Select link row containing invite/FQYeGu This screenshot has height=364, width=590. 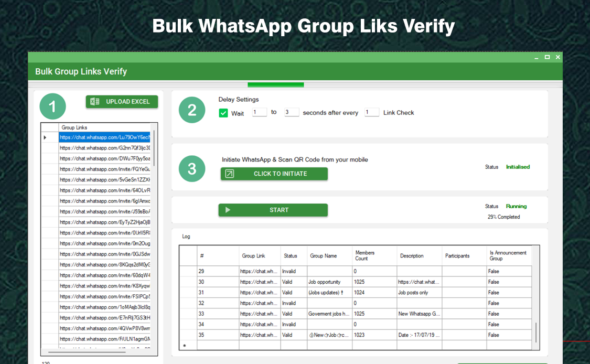point(104,169)
